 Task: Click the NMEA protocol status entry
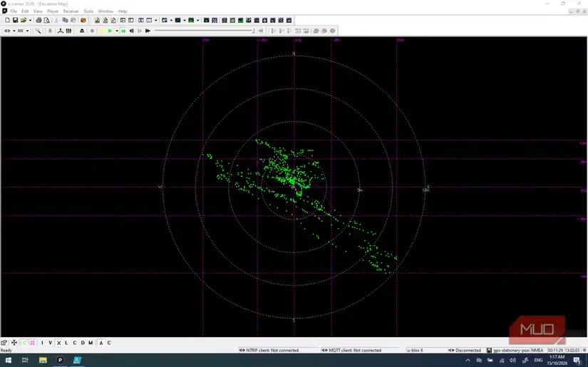(x=537, y=350)
